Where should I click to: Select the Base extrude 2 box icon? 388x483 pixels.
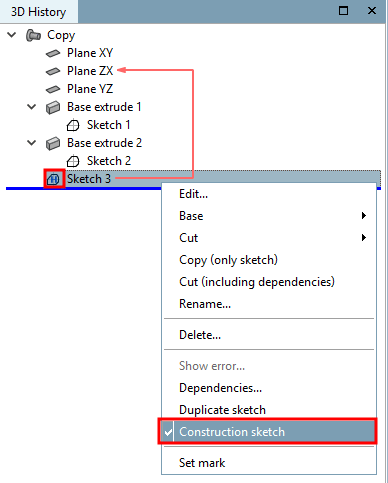[x=53, y=143]
